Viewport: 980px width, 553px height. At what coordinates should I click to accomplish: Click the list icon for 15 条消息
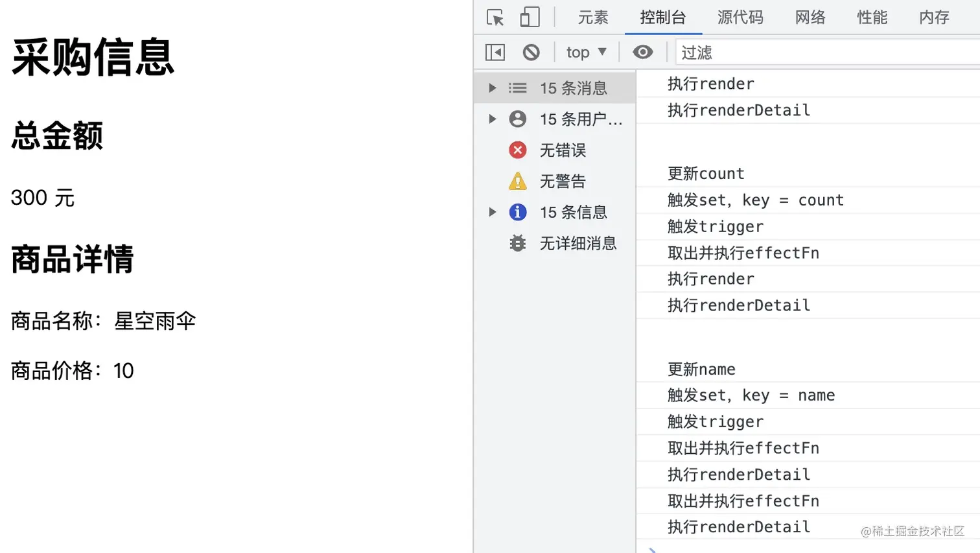pos(518,88)
